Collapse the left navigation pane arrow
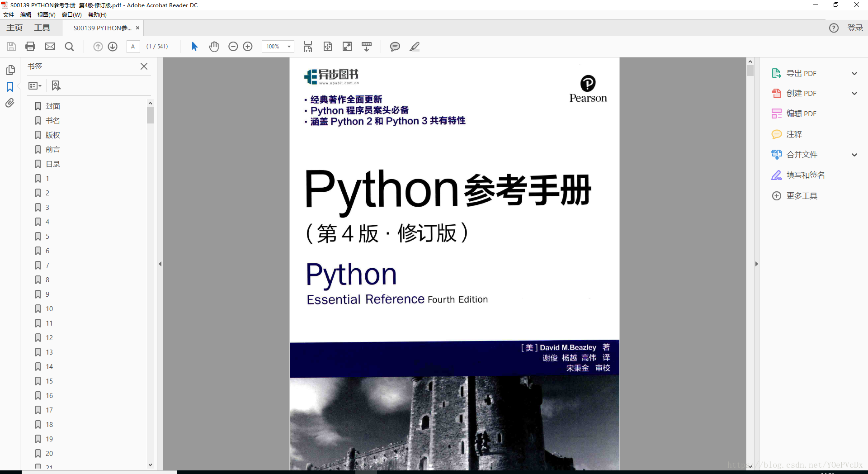This screenshot has height=474, width=868. tap(160, 264)
